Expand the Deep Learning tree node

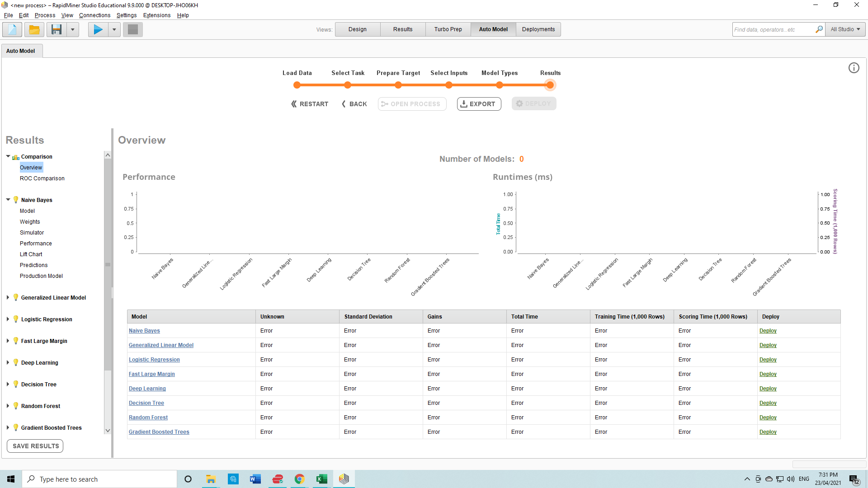8,362
